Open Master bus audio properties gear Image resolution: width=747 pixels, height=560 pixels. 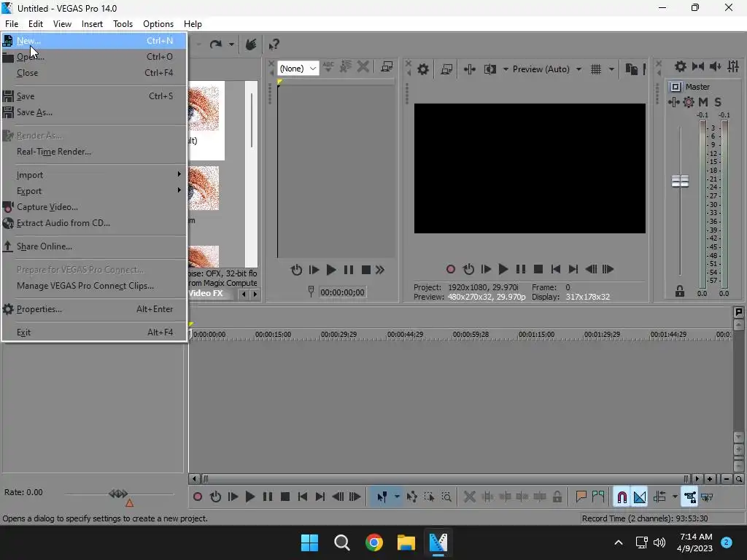(x=681, y=66)
